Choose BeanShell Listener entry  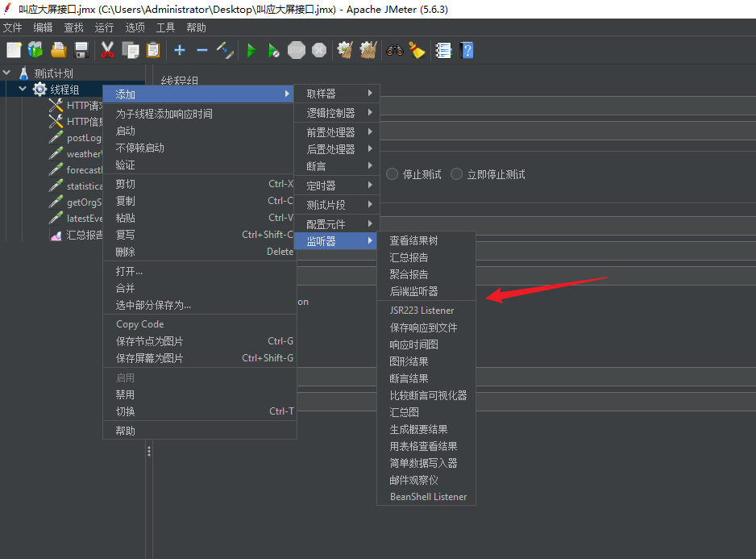[x=426, y=497]
